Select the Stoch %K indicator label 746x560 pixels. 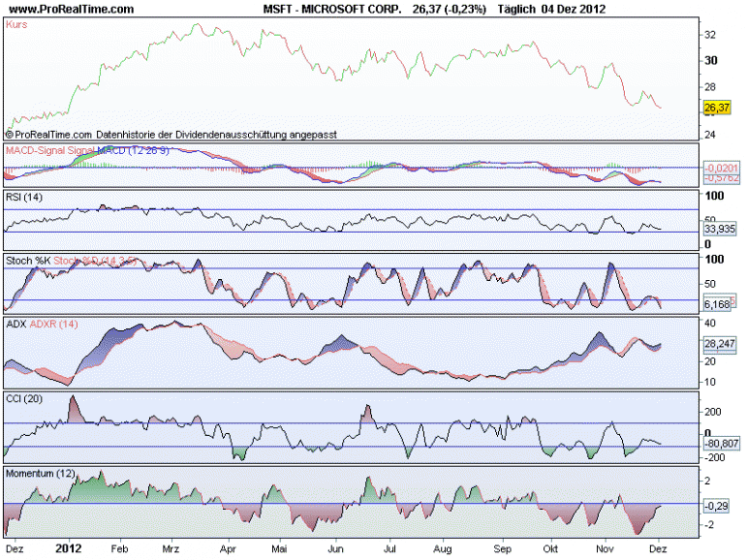pos(28,261)
